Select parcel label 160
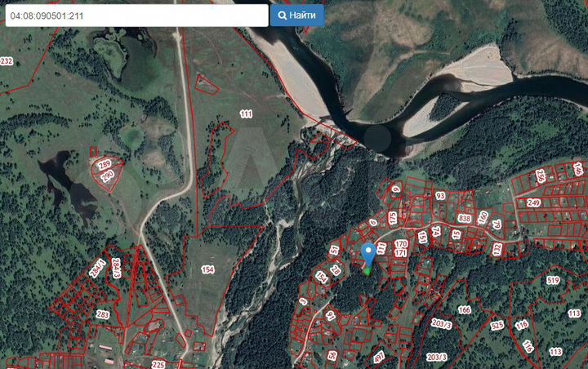 tap(483, 217)
